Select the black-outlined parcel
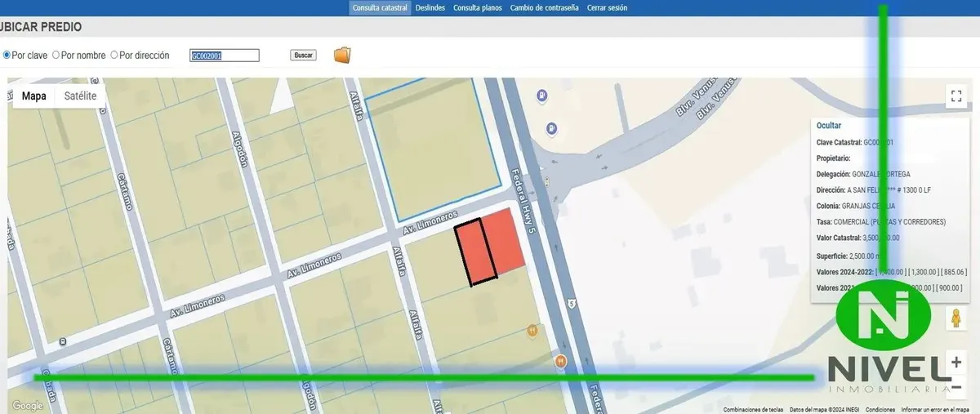 point(474,253)
